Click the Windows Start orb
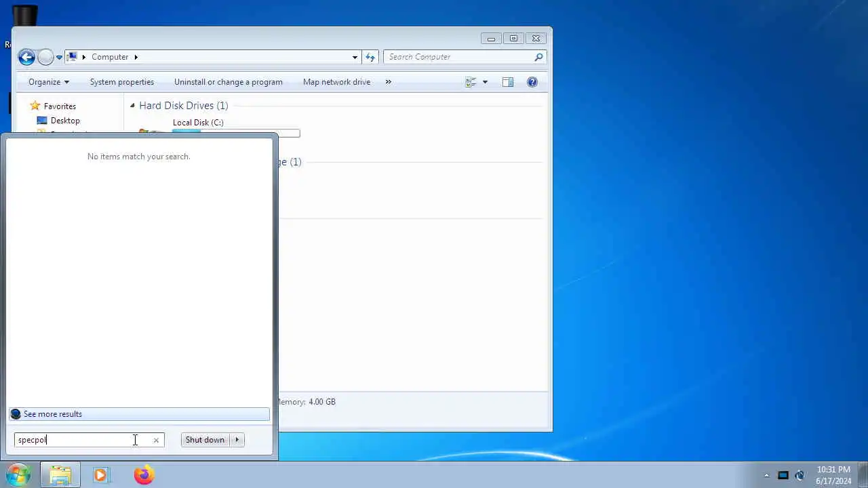The height and width of the screenshot is (488, 868). point(18,474)
